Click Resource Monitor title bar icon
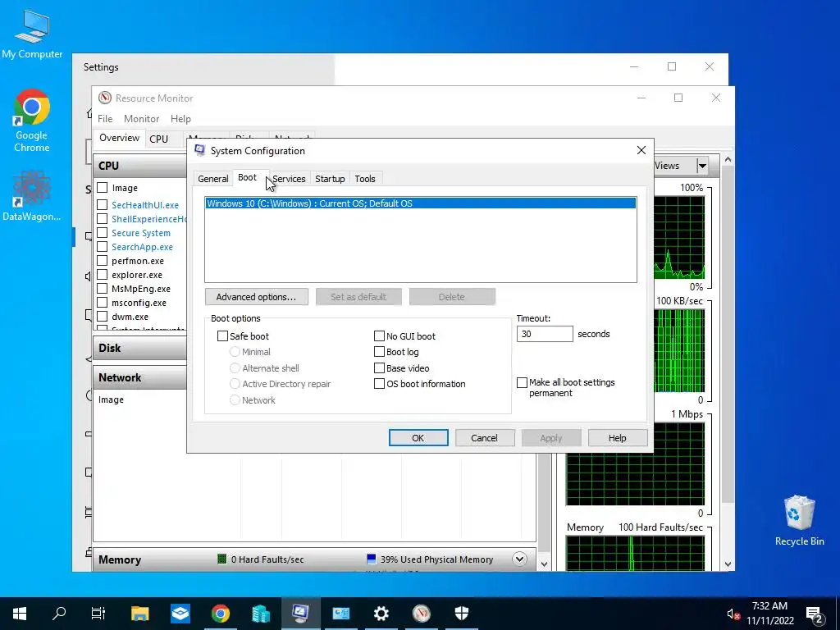This screenshot has width=840, height=630. (x=105, y=98)
